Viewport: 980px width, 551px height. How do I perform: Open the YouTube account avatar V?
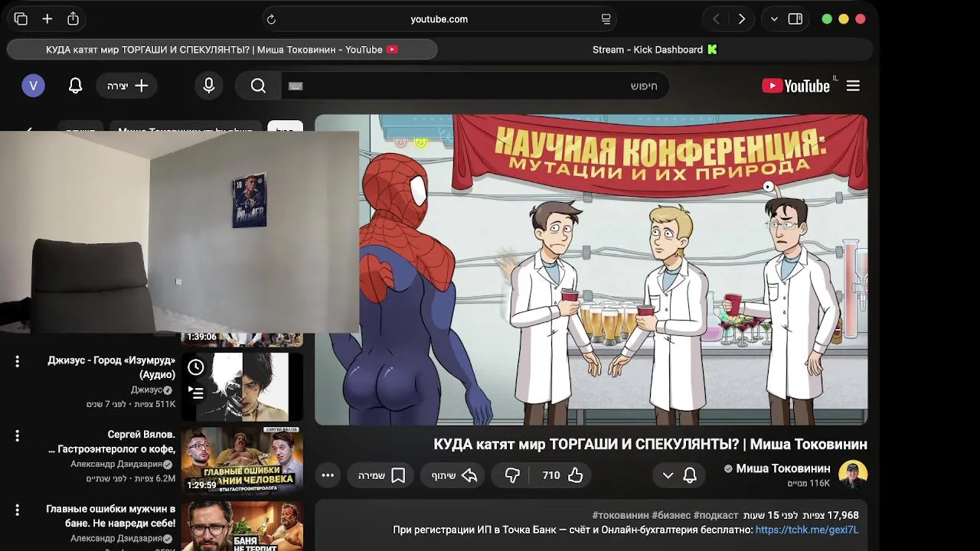[33, 86]
